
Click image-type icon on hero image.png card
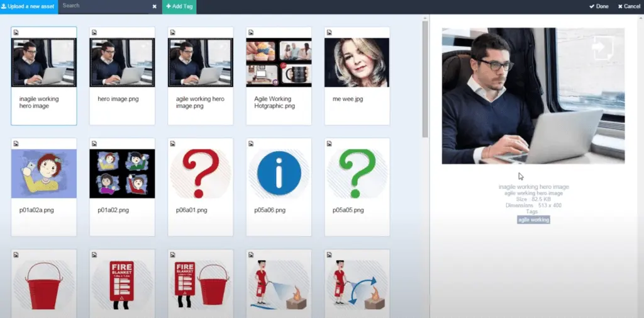pyautogui.click(x=94, y=33)
